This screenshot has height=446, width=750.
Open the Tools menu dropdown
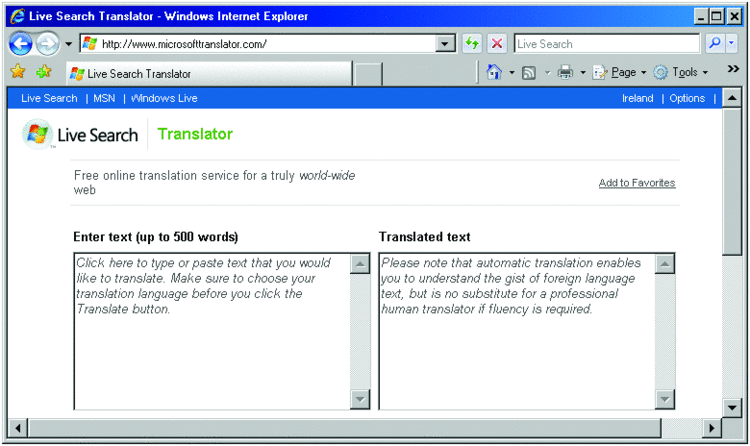681,72
